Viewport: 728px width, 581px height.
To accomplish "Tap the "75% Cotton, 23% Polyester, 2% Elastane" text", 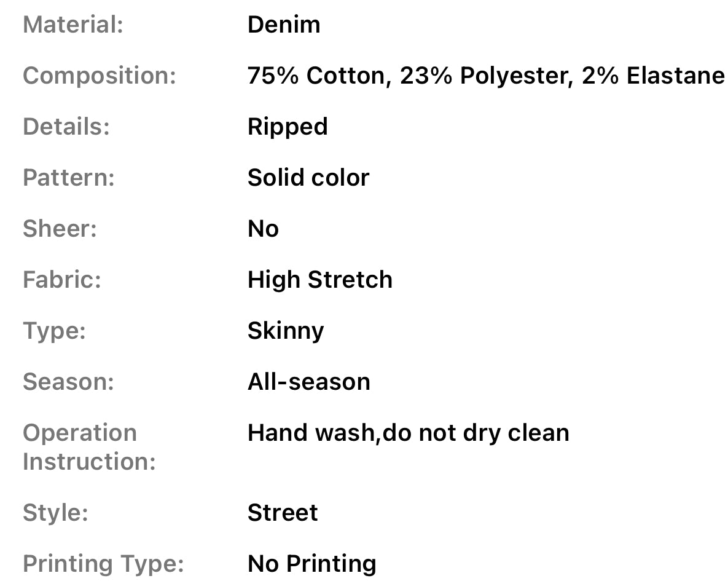I will coord(485,76).
